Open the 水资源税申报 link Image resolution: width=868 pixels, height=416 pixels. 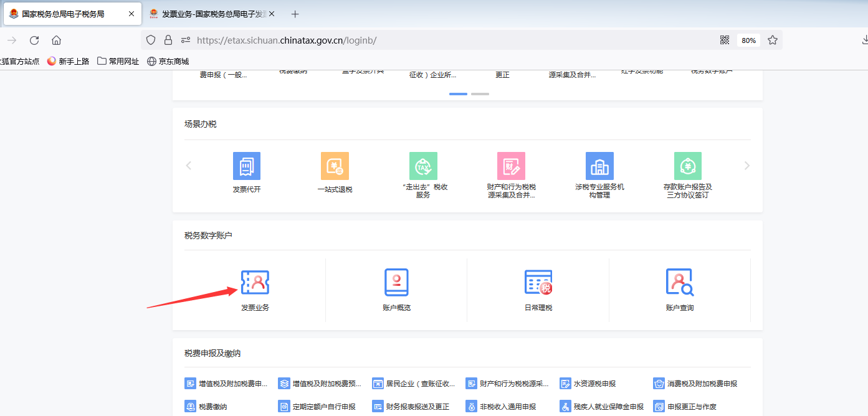click(x=594, y=384)
